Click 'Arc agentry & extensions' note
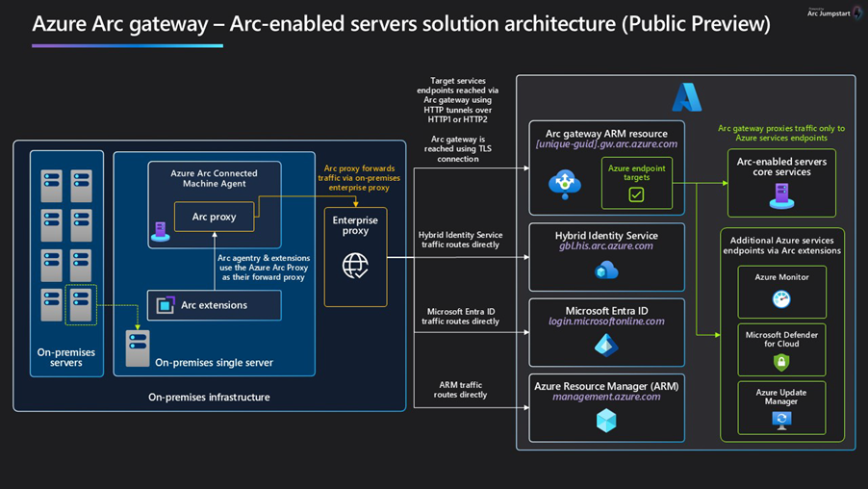The image size is (868, 489). (x=264, y=268)
